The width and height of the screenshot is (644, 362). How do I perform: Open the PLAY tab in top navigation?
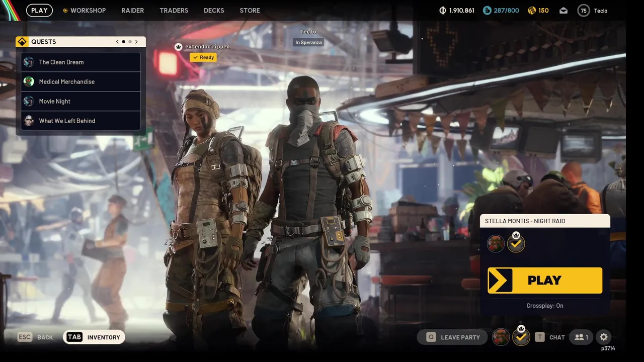click(x=39, y=10)
